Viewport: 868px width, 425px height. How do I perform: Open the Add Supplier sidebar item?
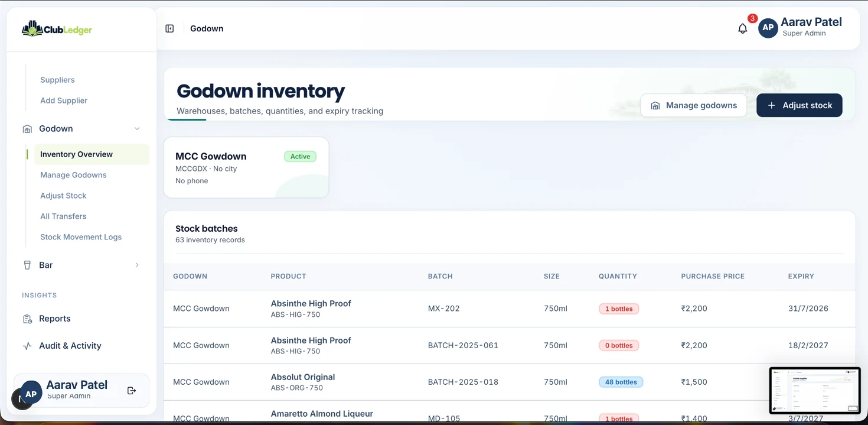64,100
